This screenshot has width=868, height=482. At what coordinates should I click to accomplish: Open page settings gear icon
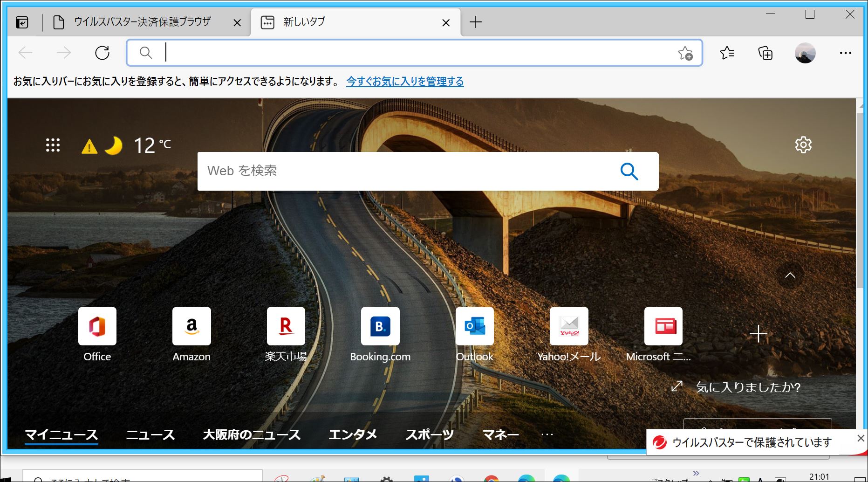coord(803,145)
